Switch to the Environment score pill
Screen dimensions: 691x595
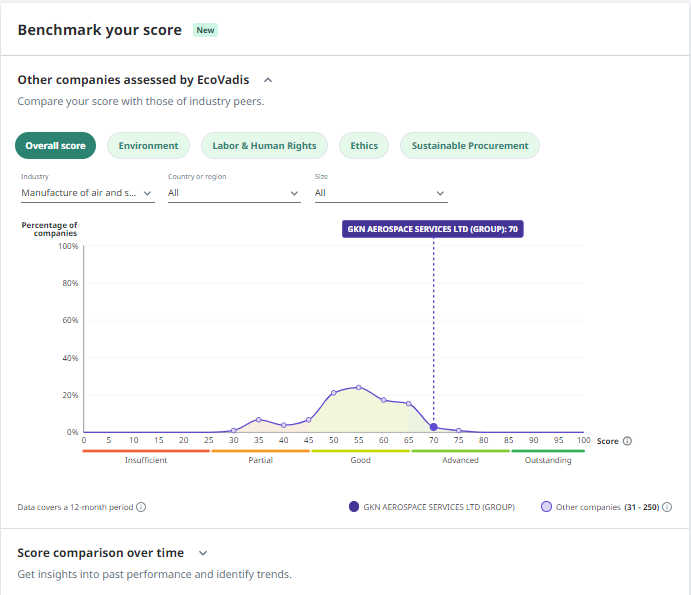(149, 145)
